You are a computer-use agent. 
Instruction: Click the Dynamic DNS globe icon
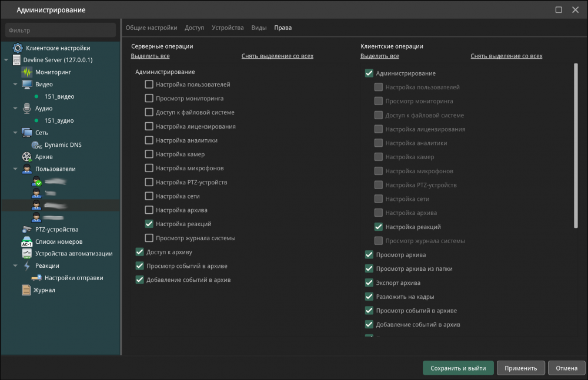point(36,145)
